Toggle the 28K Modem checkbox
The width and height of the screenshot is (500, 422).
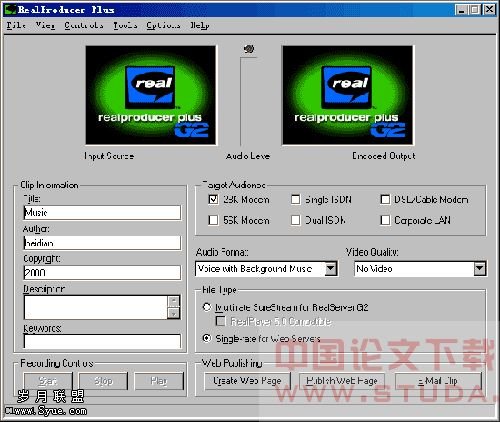point(213,200)
